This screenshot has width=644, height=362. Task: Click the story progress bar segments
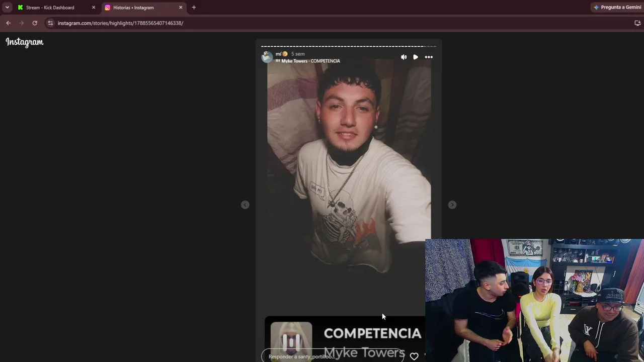point(348,46)
